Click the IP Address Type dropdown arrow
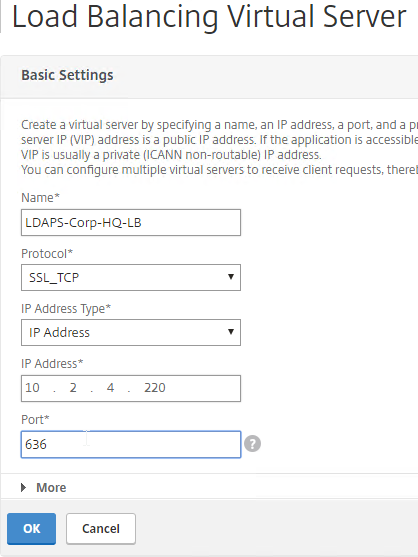 pyautogui.click(x=231, y=332)
